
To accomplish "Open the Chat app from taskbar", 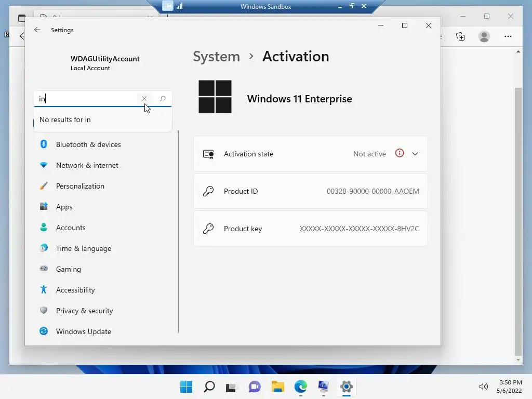I will [255, 387].
